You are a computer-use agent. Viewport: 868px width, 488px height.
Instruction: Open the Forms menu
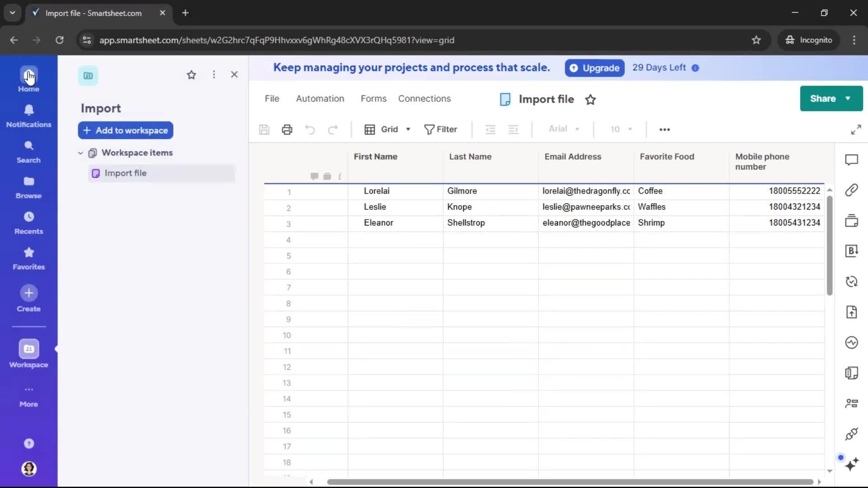click(x=373, y=99)
